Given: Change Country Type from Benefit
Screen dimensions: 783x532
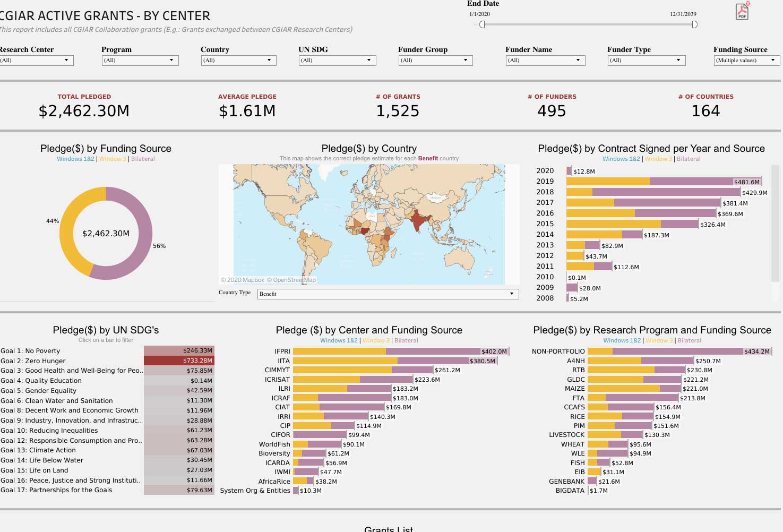Looking at the screenshot, I should click(x=511, y=294).
